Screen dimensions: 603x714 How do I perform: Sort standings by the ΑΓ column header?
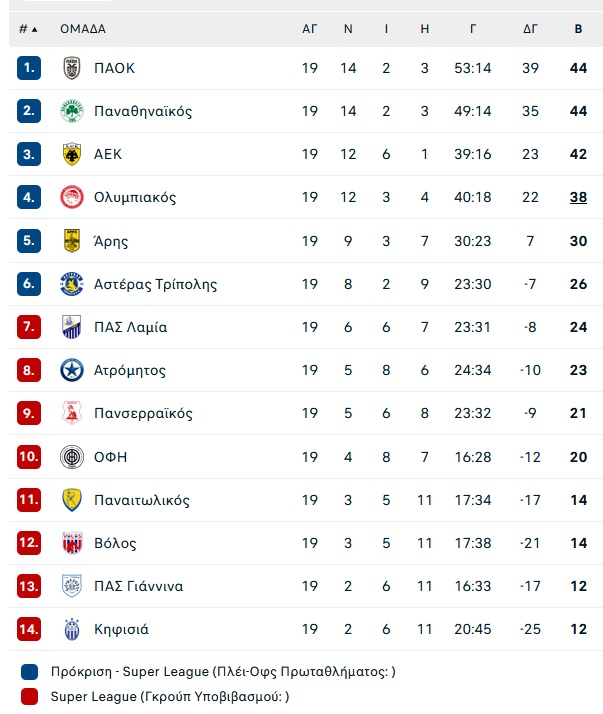(x=309, y=29)
